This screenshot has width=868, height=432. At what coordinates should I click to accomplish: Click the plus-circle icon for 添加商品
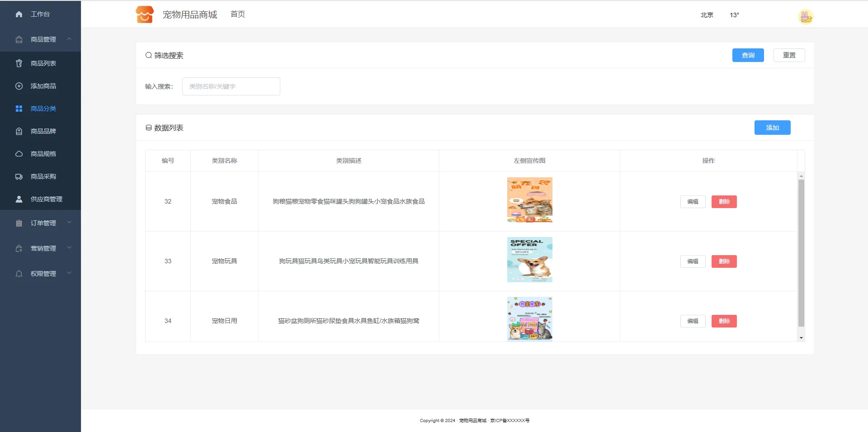[x=19, y=86]
